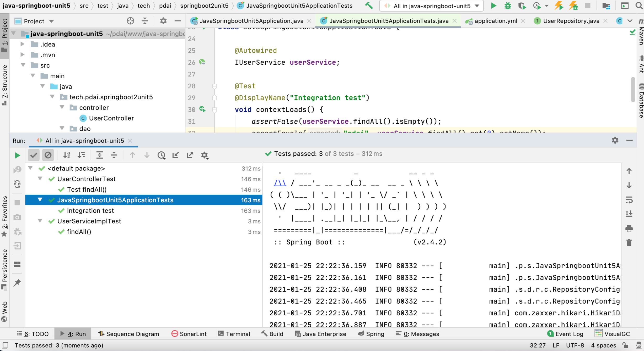Click the run gutter icon on line 30
Viewport: 644px width, 351px height.
pyautogui.click(x=202, y=109)
